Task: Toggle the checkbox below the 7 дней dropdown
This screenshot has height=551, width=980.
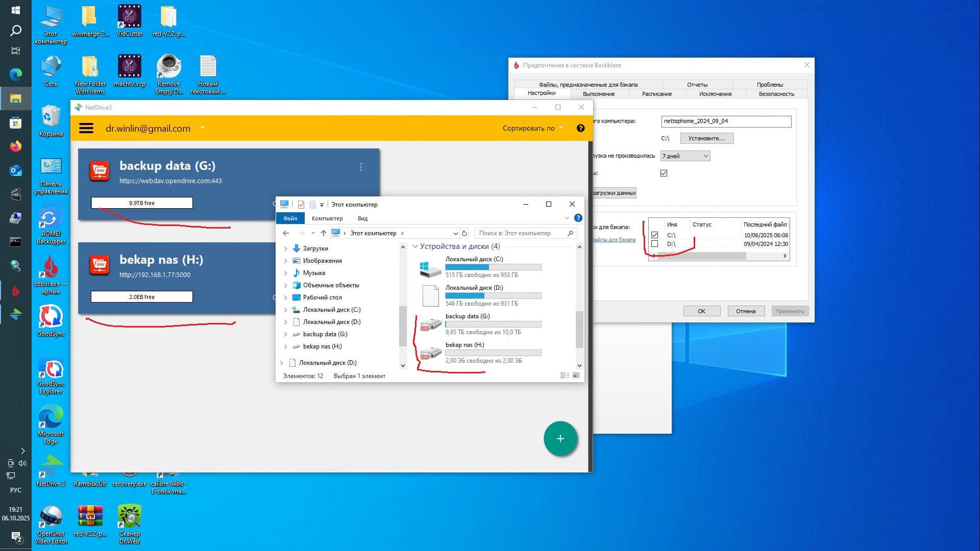Action: (664, 173)
